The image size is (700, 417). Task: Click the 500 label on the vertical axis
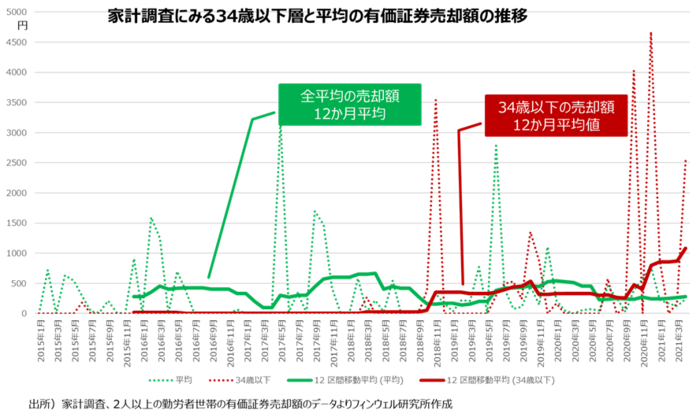[x=17, y=283]
